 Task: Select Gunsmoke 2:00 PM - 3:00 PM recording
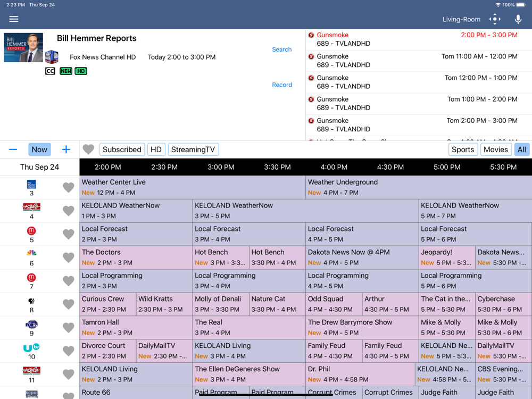pyautogui.click(x=419, y=39)
